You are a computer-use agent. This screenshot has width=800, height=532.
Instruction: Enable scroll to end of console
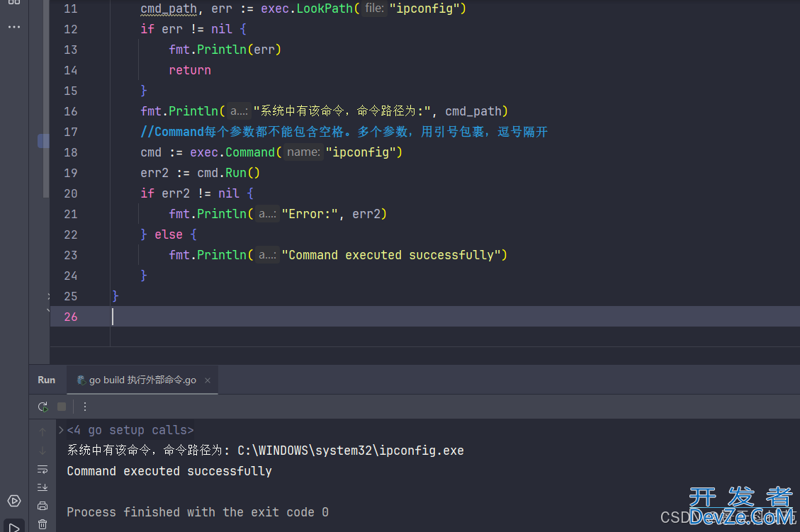43,487
